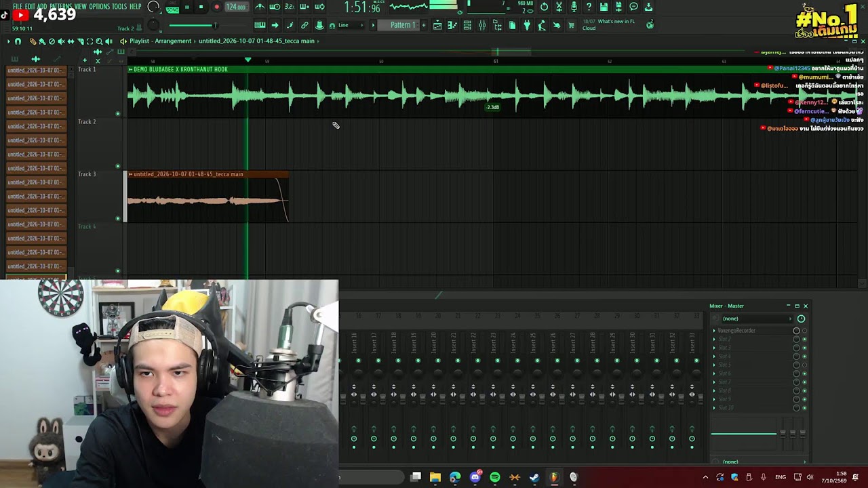
Task: Expand the Slot 4 plugin arrow
Action: point(714,357)
